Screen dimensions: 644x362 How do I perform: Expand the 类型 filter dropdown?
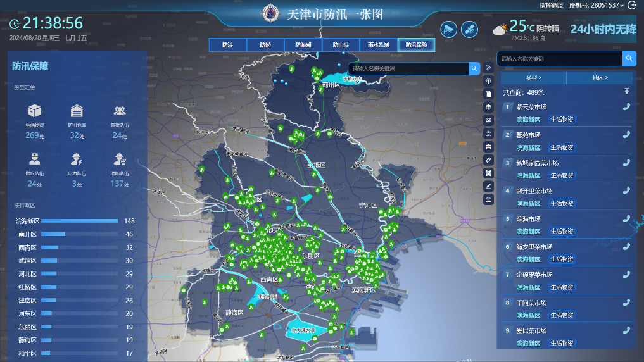(x=533, y=78)
